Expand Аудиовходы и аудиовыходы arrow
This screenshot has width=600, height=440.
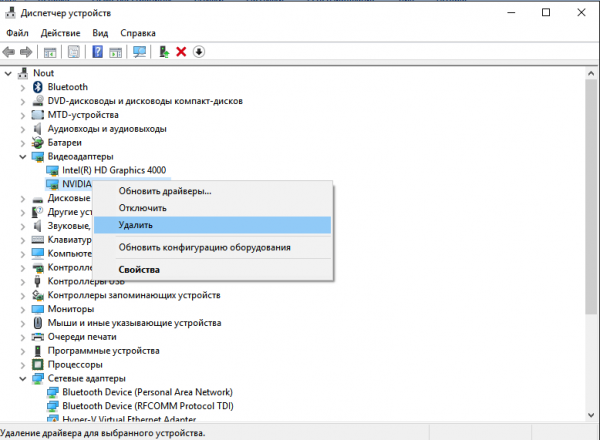point(23,129)
